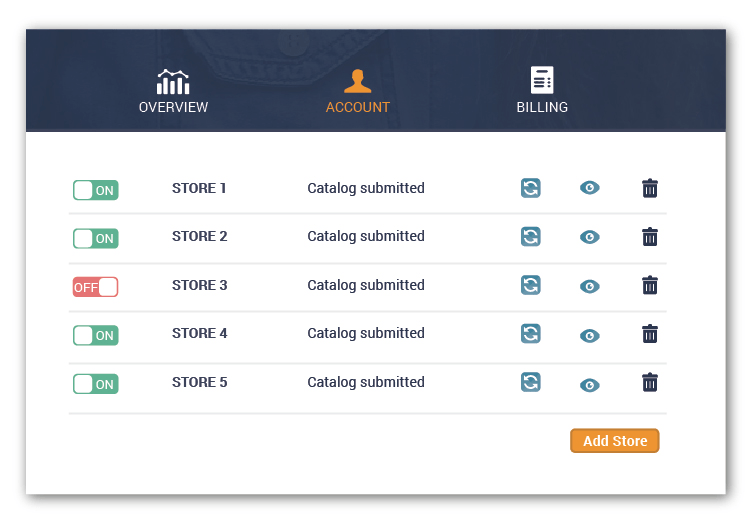
Task: Click Store 2 'Catalog submitted' status
Action: click(366, 236)
